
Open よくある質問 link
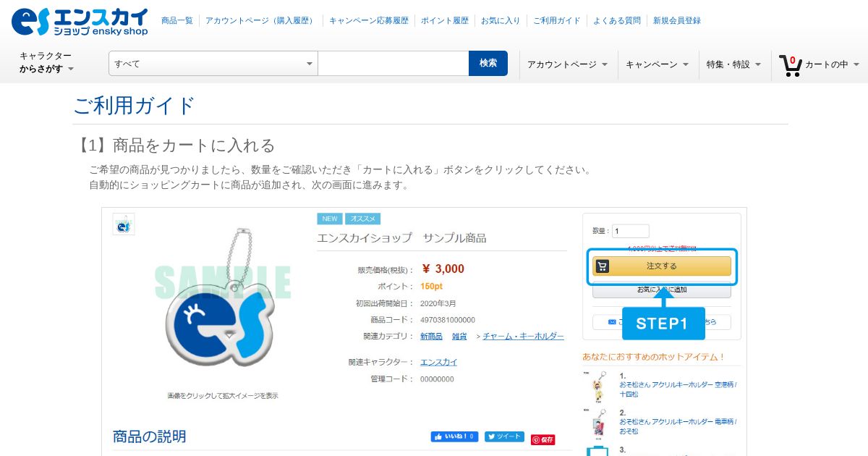click(x=617, y=21)
